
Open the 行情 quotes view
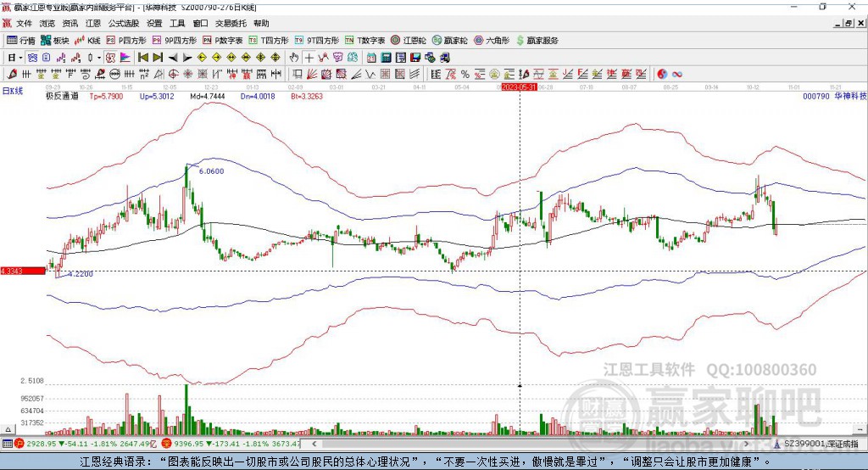click(20, 41)
